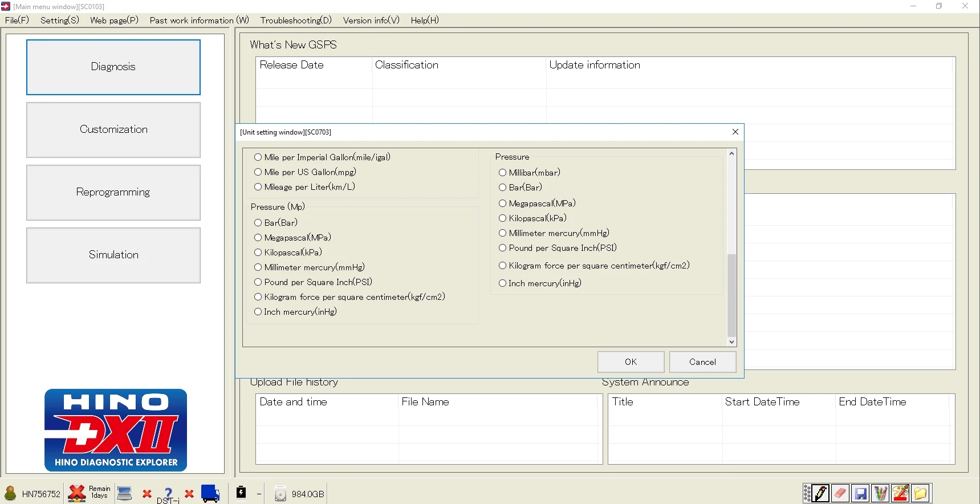
Task: Select the pink eraser tool
Action: click(x=841, y=493)
